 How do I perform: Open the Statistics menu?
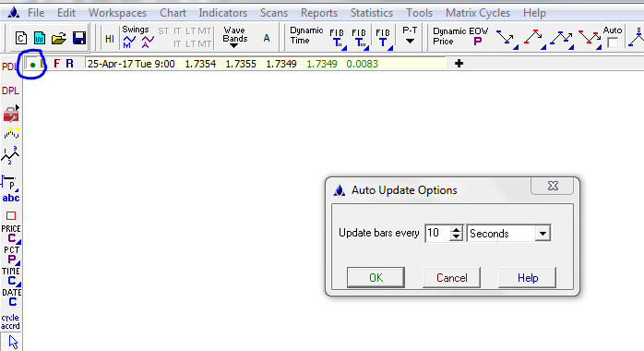[x=372, y=13]
